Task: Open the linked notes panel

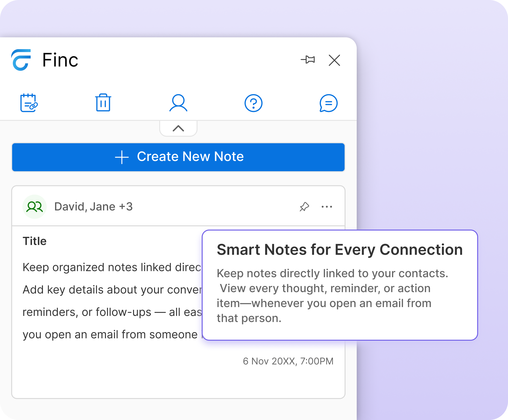Action: click(x=28, y=103)
